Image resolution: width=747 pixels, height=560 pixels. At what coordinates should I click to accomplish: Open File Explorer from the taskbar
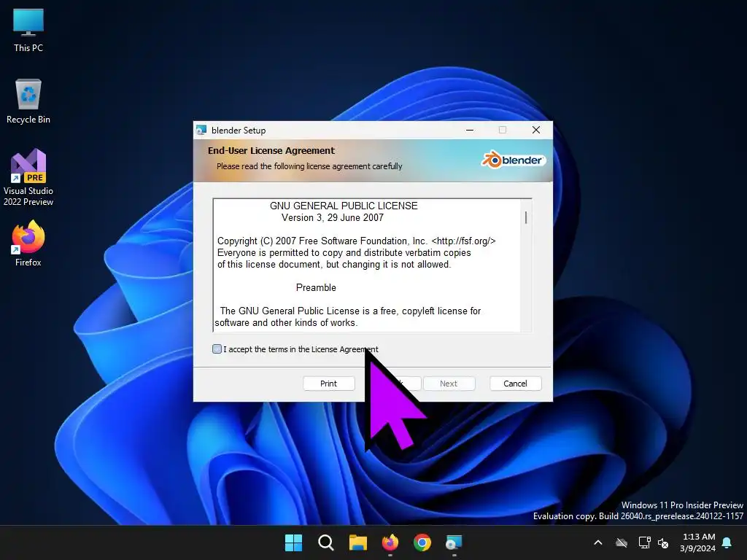click(x=357, y=542)
